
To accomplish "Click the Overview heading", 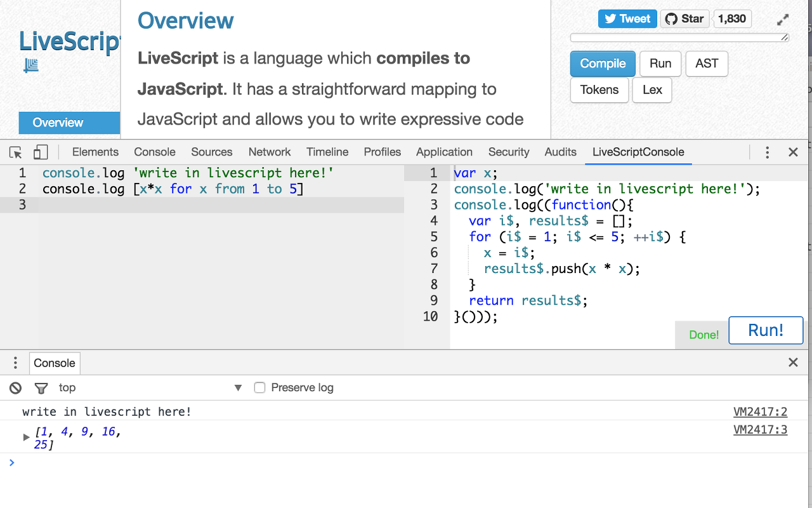I will 186,20.
